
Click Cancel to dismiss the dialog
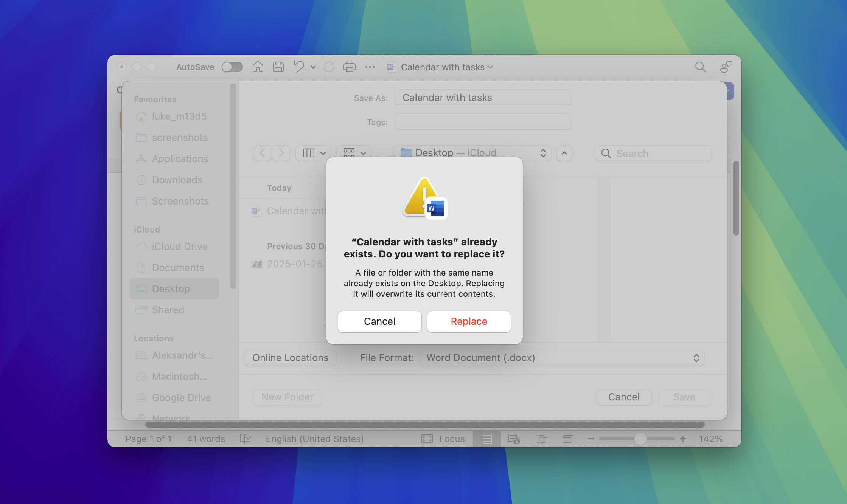click(380, 321)
